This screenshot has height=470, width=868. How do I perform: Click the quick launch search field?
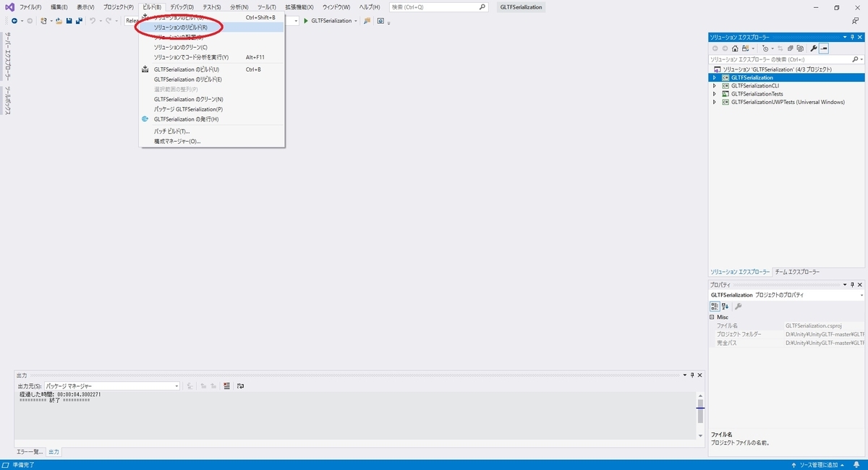point(439,7)
